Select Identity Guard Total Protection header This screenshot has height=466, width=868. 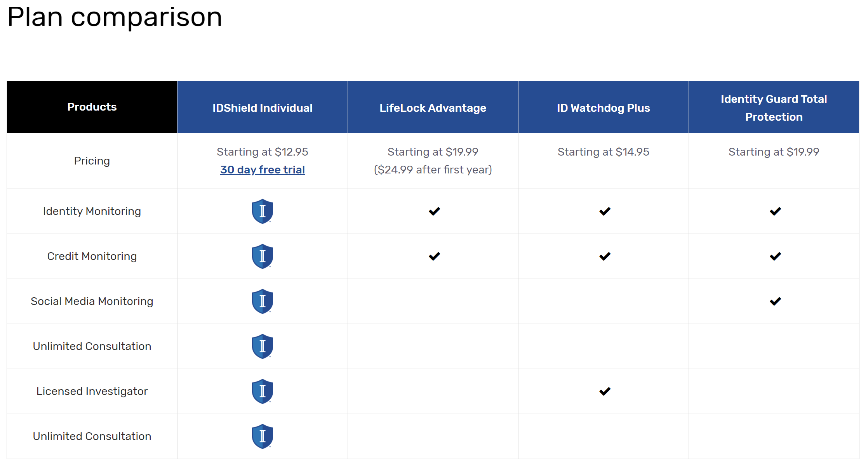click(x=774, y=107)
